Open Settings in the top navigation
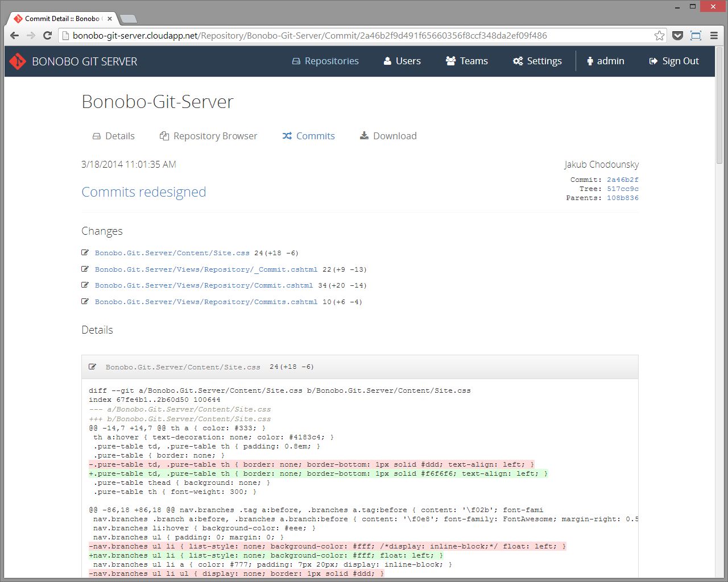 pyautogui.click(x=537, y=61)
